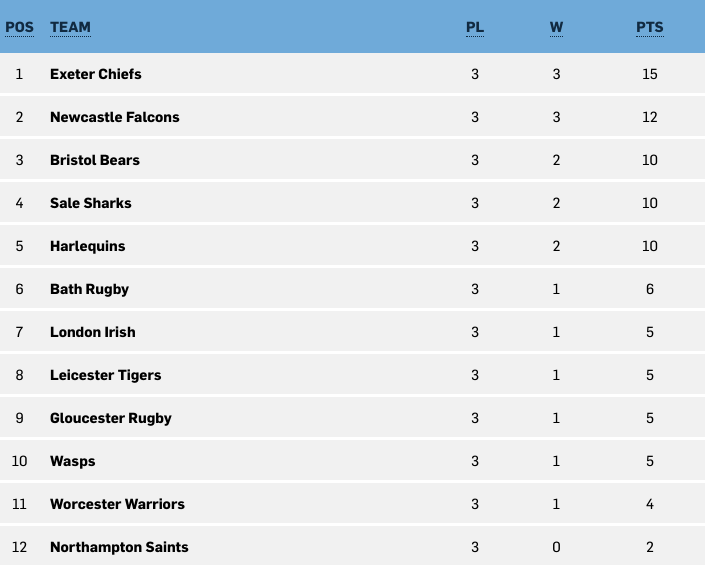Click Bath Rugby team name
This screenshot has width=705, height=565.
[89, 289]
